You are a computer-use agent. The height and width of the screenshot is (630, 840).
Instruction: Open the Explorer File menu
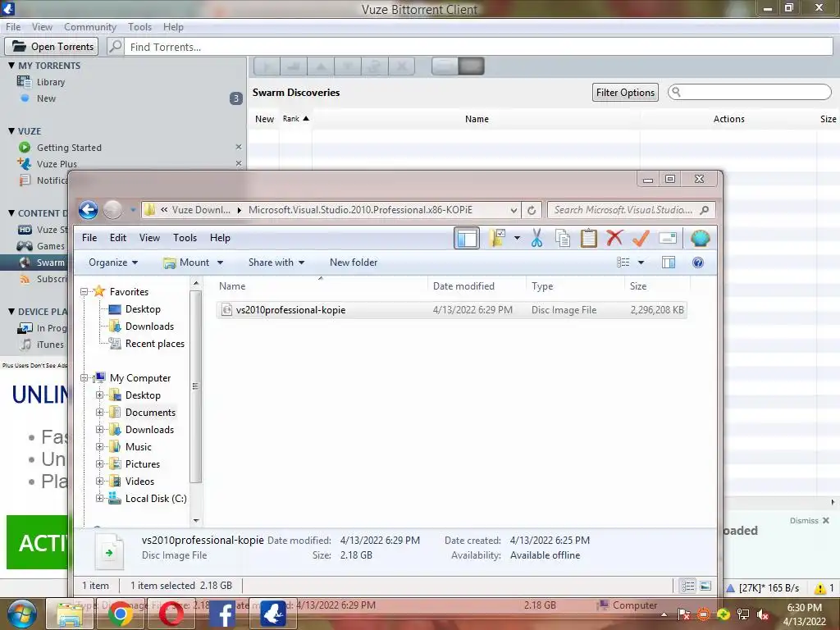[x=89, y=238]
